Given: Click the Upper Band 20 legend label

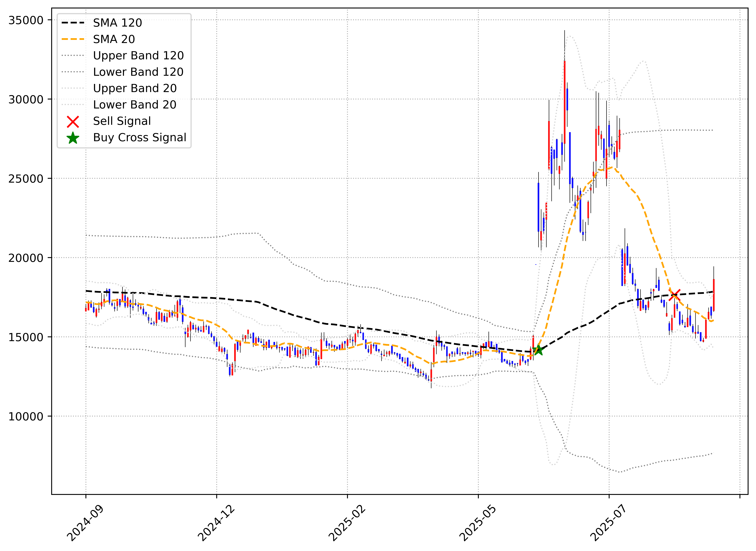Looking at the screenshot, I should pos(135,88).
